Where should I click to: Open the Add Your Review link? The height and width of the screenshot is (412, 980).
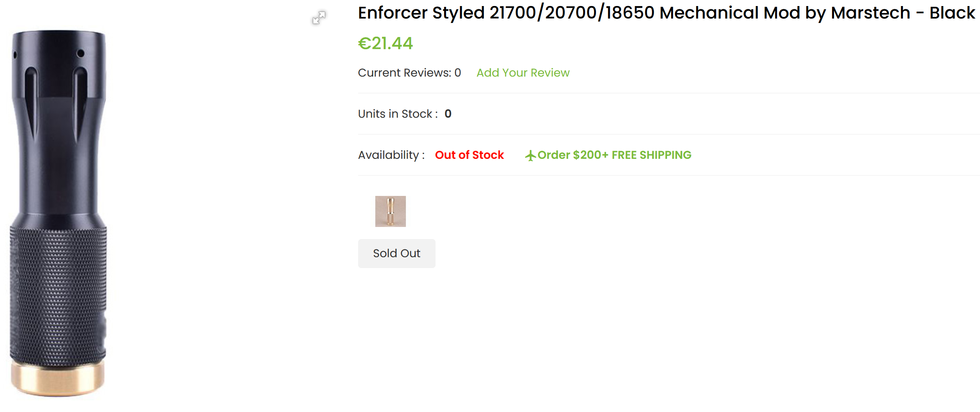(x=523, y=73)
